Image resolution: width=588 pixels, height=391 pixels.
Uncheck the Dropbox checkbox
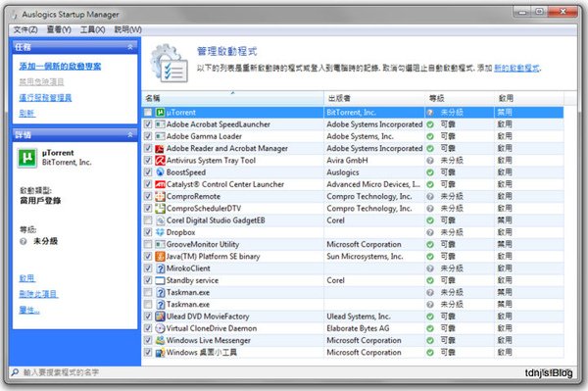(148, 232)
